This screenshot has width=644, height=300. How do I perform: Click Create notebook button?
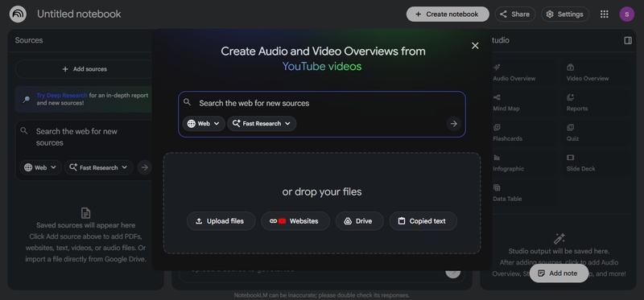tap(448, 14)
